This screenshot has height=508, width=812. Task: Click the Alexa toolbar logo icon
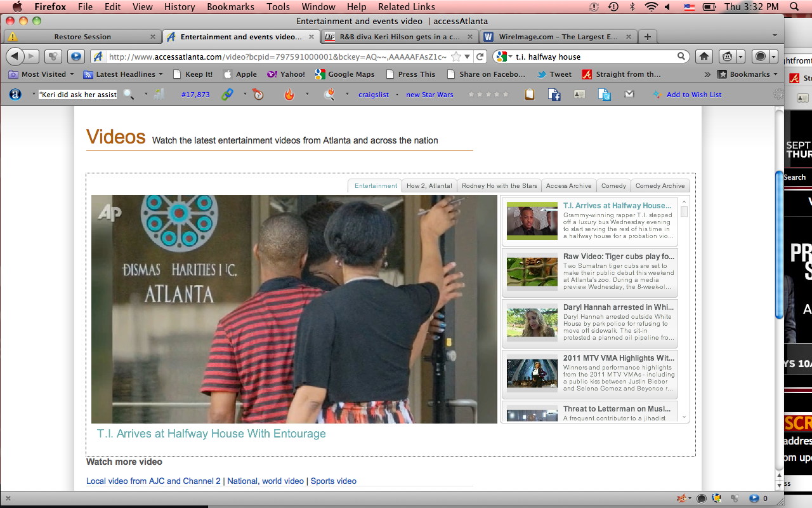15,95
